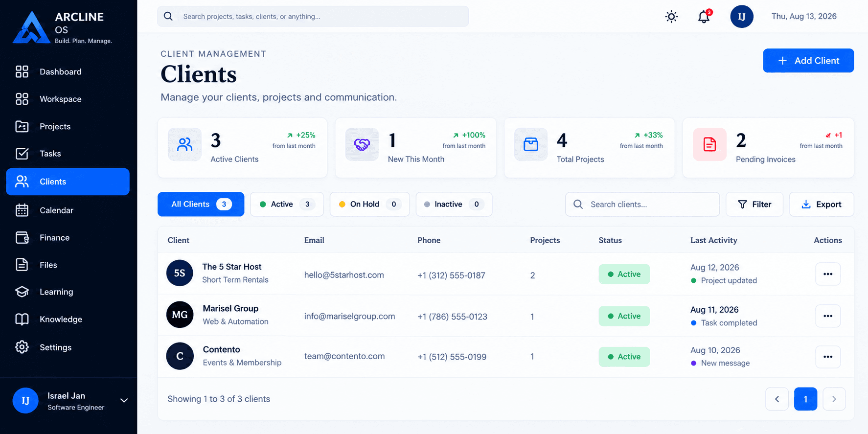Open Settings in the sidebar
868x434 pixels.
click(68, 347)
